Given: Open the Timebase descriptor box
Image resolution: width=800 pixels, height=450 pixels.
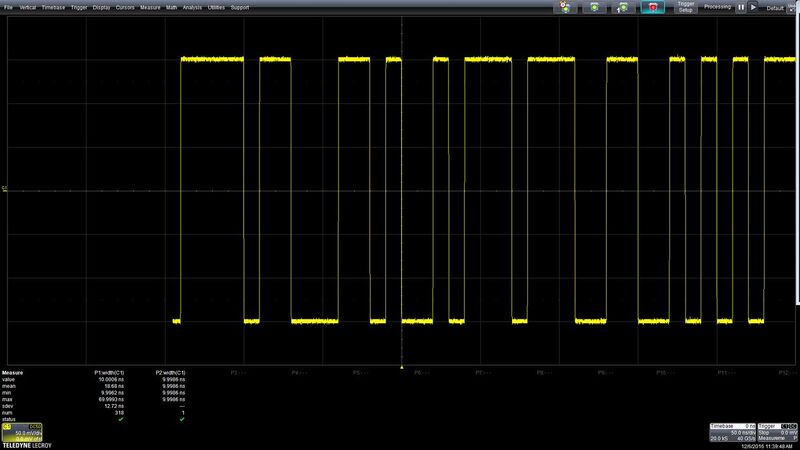Looking at the screenshot, I should click(x=733, y=432).
